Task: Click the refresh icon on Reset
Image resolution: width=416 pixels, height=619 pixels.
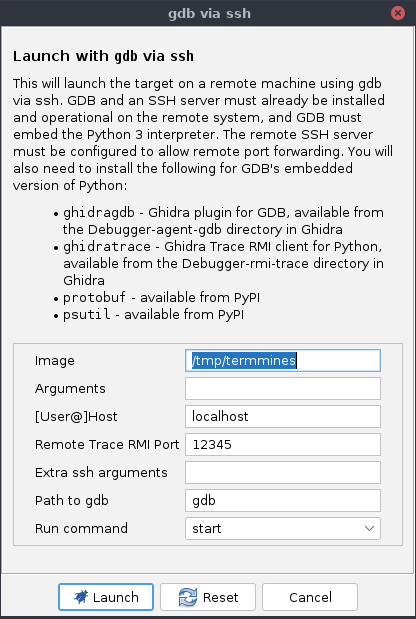Action: point(188,597)
